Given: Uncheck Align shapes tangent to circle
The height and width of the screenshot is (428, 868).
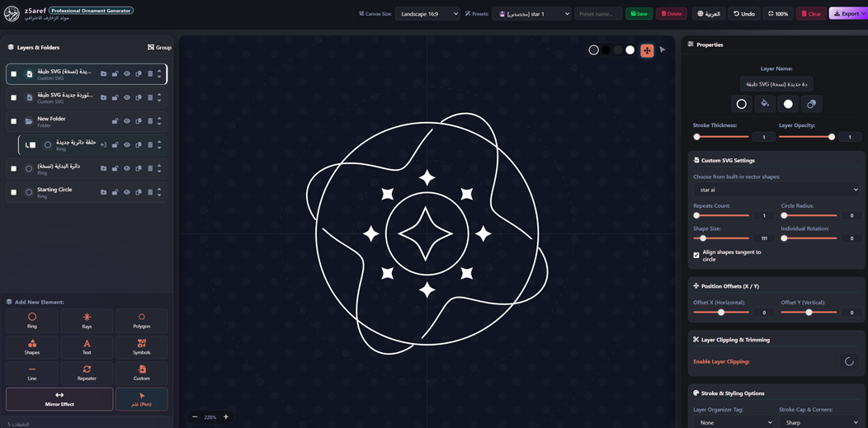Looking at the screenshot, I should point(696,255).
